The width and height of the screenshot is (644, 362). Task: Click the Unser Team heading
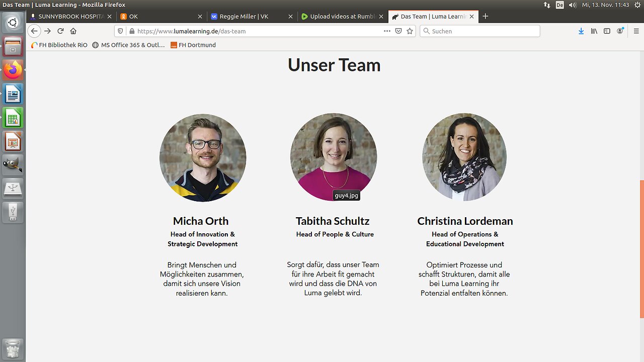(334, 65)
